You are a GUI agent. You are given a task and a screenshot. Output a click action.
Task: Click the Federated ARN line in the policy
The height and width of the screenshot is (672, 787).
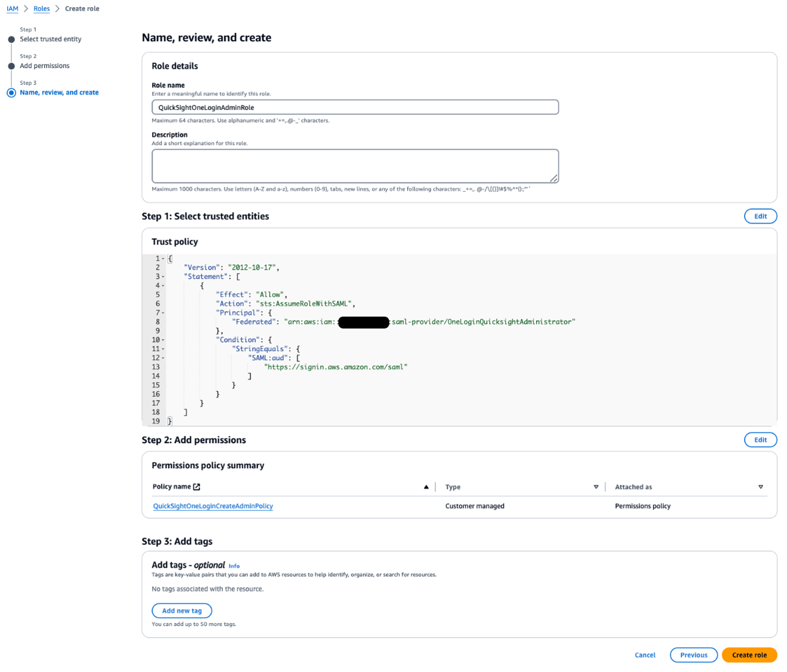coord(404,322)
